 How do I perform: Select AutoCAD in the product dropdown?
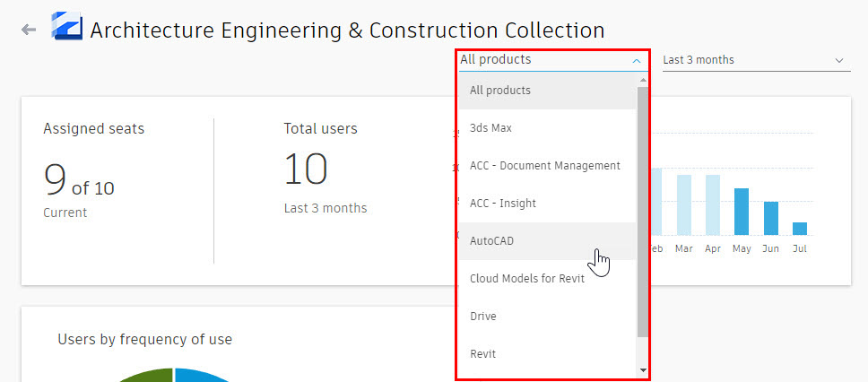(x=547, y=241)
